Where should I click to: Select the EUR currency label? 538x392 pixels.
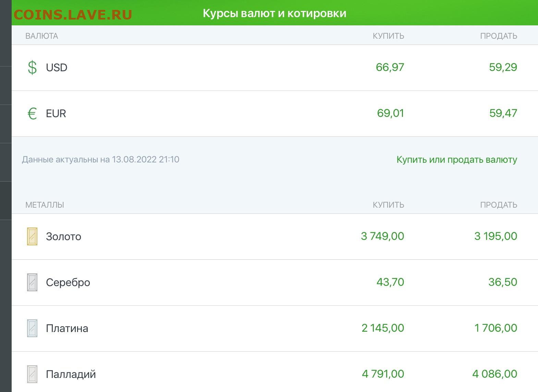pyautogui.click(x=56, y=113)
